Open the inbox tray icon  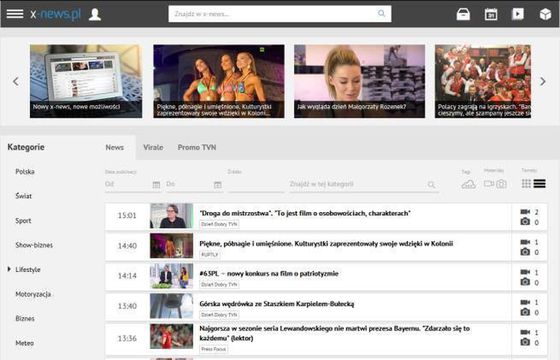click(x=463, y=14)
